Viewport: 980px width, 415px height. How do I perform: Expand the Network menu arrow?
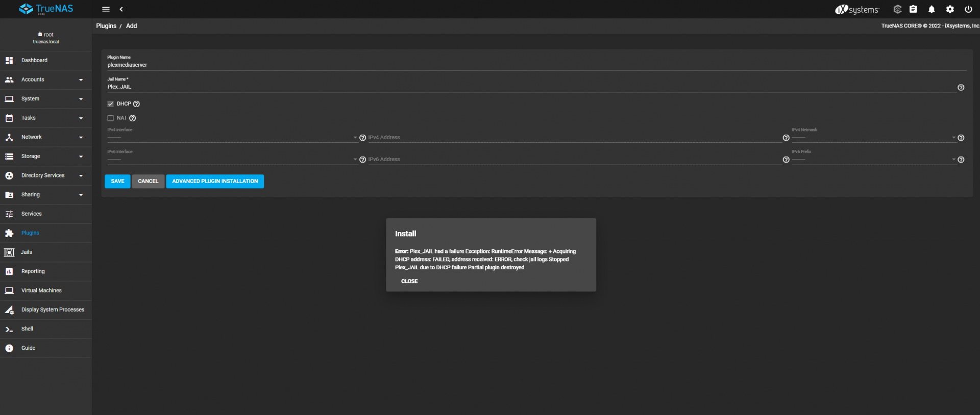click(81, 137)
